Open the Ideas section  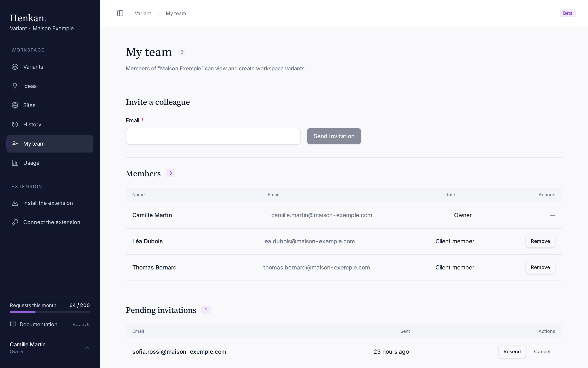click(50, 86)
